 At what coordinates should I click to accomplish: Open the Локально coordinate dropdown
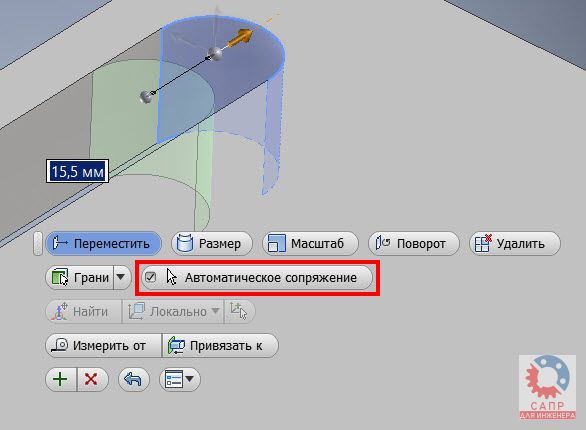tap(173, 311)
